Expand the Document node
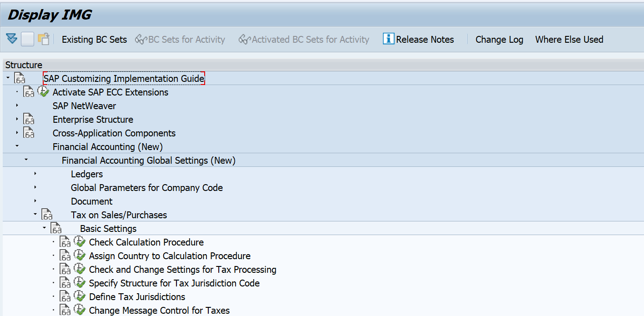 (35, 201)
